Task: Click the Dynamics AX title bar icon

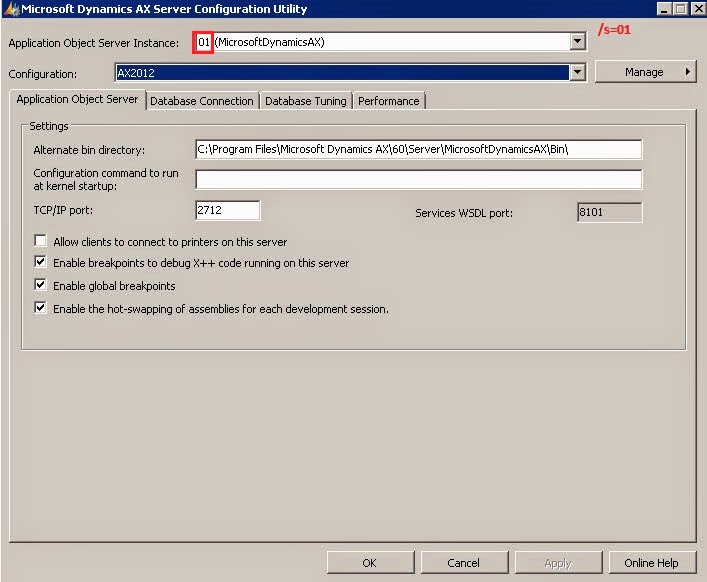Action: pos(11,9)
